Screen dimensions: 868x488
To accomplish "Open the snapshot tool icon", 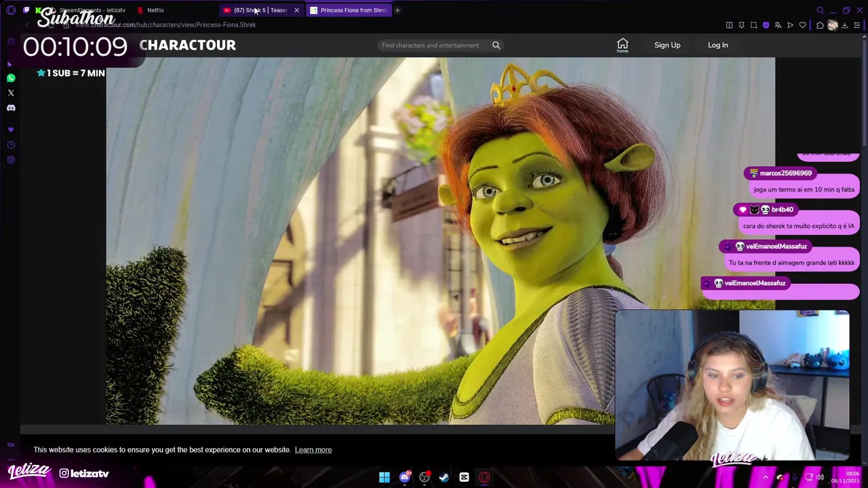I will (753, 25).
